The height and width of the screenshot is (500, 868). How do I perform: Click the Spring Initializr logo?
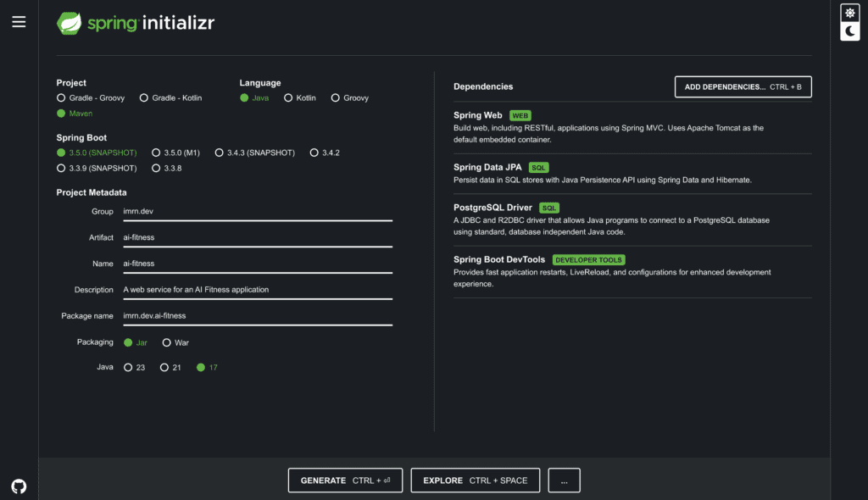tap(135, 23)
